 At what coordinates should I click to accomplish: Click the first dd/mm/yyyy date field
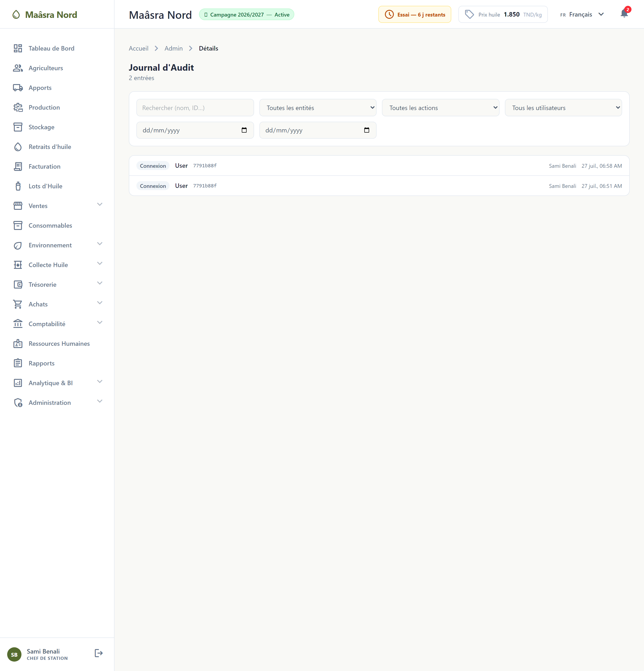coord(195,130)
